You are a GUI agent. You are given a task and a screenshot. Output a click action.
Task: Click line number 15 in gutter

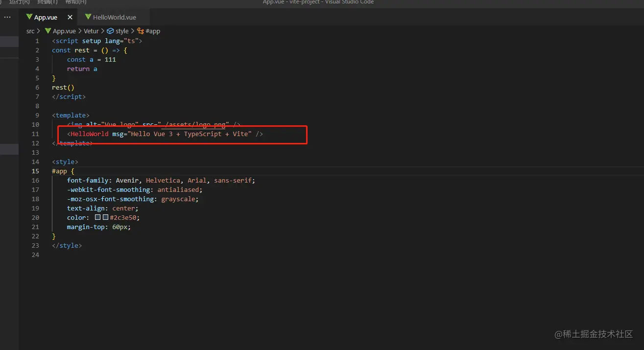click(35, 171)
